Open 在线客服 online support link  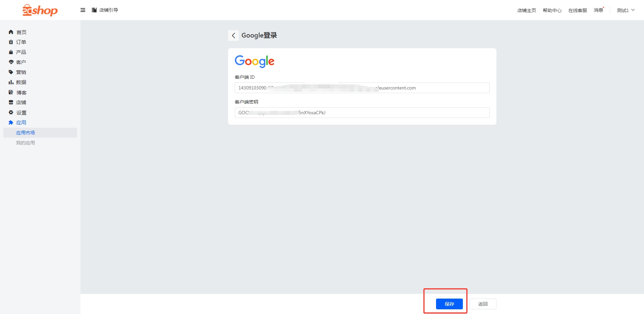pyautogui.click(x=578, y=10)
